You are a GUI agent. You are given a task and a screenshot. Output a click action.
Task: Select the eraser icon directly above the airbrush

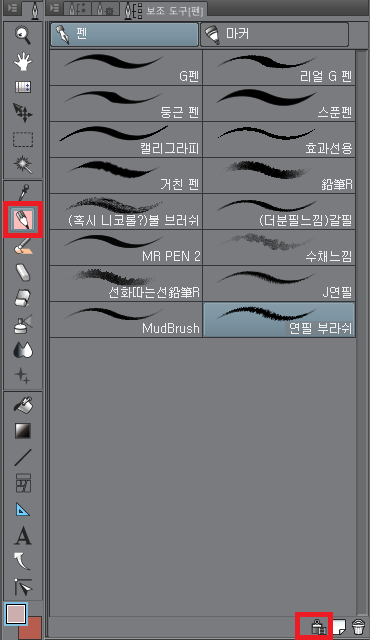click(x=23, y=298)
